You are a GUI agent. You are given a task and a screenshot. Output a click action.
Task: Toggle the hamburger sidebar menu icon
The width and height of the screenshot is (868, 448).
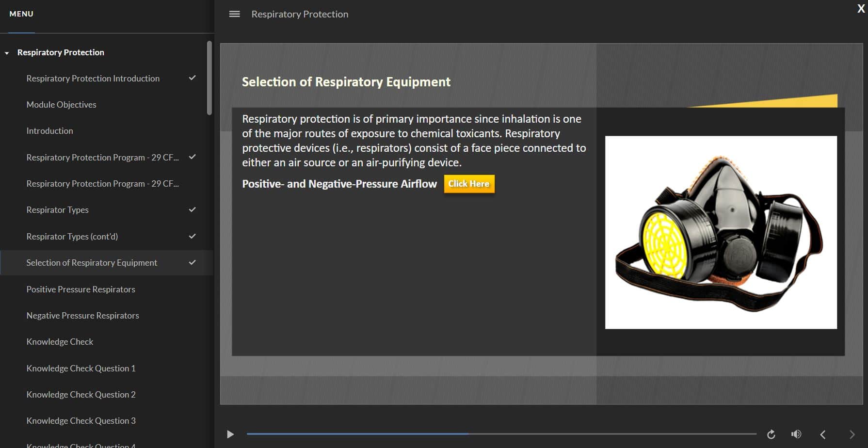click(x=234, y=14)
